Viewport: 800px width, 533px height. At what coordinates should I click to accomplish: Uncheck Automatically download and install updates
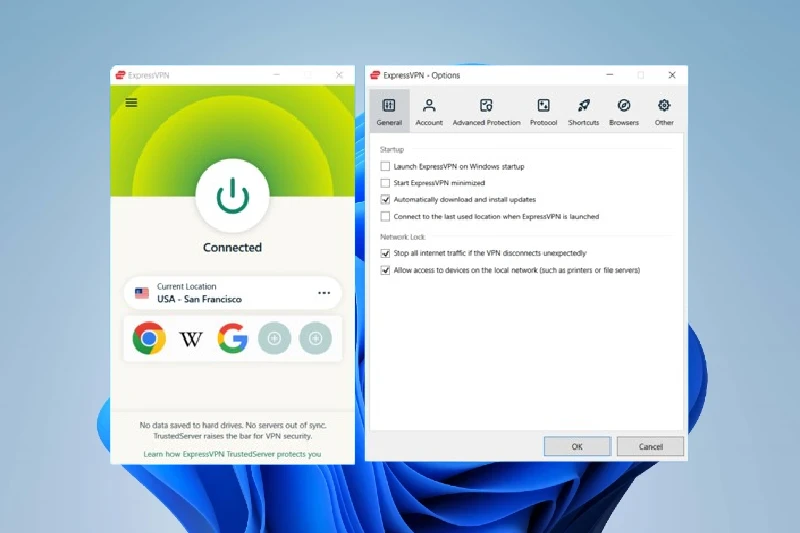385,199
